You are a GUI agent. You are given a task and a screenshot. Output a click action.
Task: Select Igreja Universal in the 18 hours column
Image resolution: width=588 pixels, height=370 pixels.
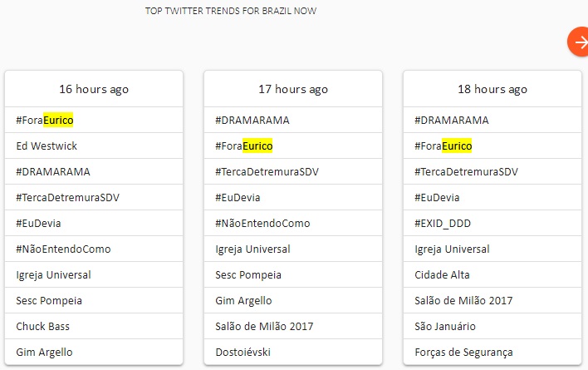click(x=452, y=249)
